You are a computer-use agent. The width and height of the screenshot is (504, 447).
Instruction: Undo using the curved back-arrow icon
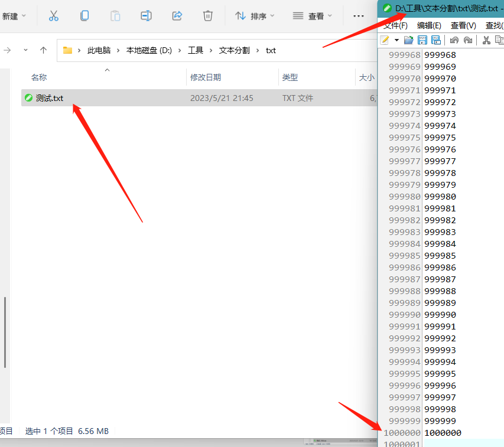click(456, 40)
